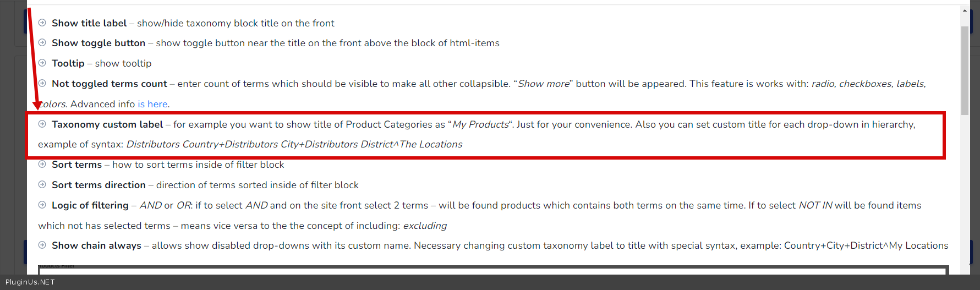Click the bullet icon beside Sort terms direction
This screenshot has height=290, width=980.
coord(42,184)
